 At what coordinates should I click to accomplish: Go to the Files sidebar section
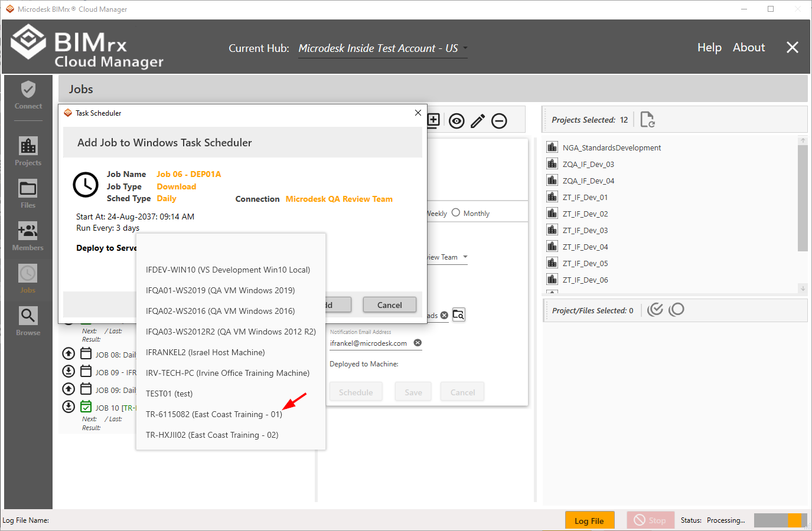pos(28,194)
